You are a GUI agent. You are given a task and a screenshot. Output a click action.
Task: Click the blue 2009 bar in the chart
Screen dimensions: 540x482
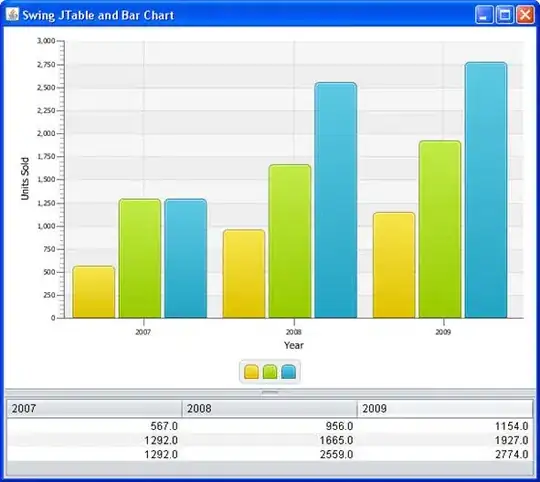[x=486, y=190]
